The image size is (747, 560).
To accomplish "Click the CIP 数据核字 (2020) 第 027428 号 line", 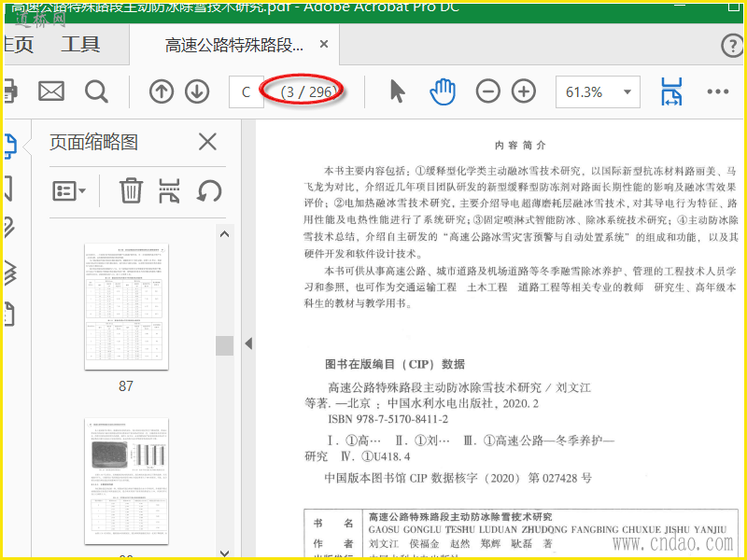I will pos(458,478).
